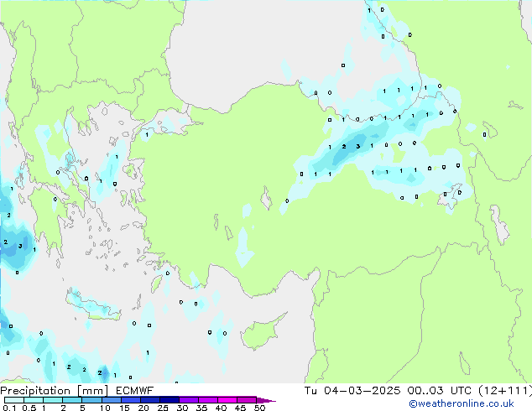532x411 pixels.
Task: Click the '00..03 UTC' time range text
Action: tap(440, 391)
